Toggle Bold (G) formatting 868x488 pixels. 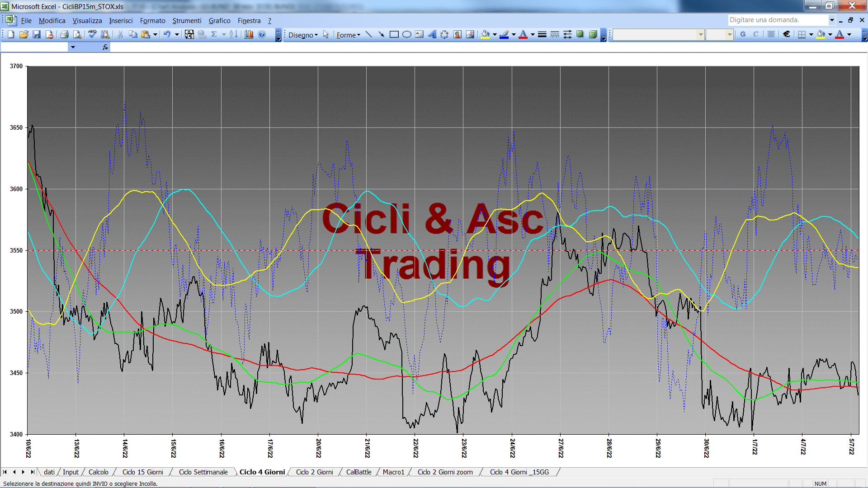click(x=743, y=34)
